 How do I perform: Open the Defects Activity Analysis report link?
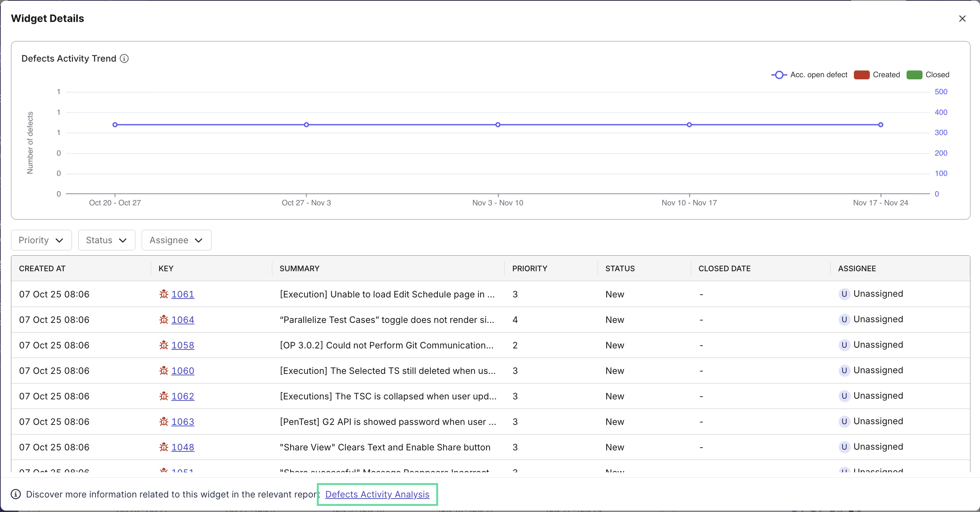pyautogui.click(x=377, y=495)
